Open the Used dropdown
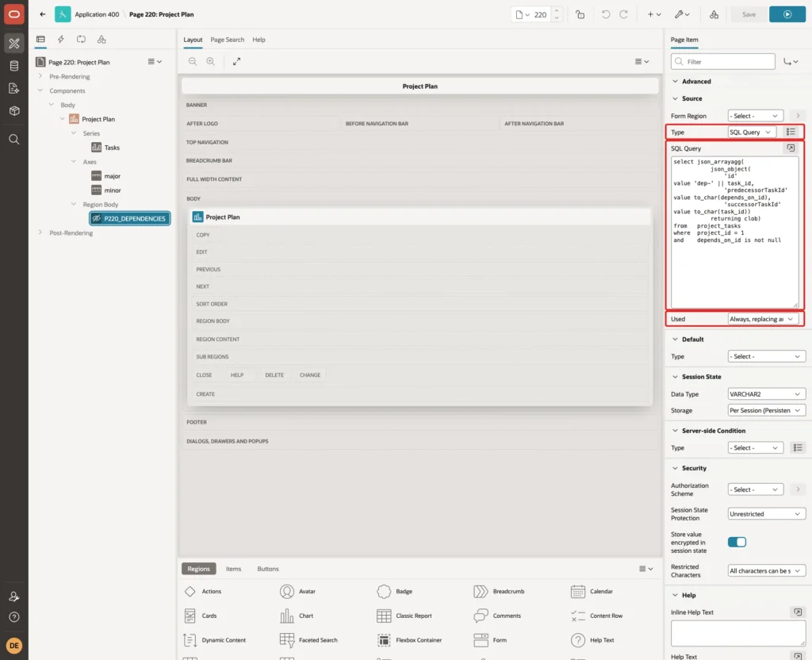The height and width of the screenshot is (660, 812). click(x=762, y=319)
